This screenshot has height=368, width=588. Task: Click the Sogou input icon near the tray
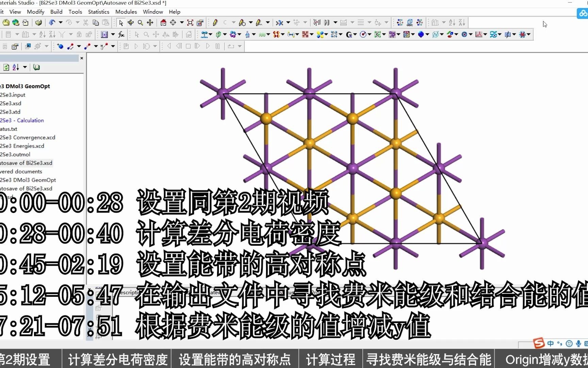tap(539, 343)
